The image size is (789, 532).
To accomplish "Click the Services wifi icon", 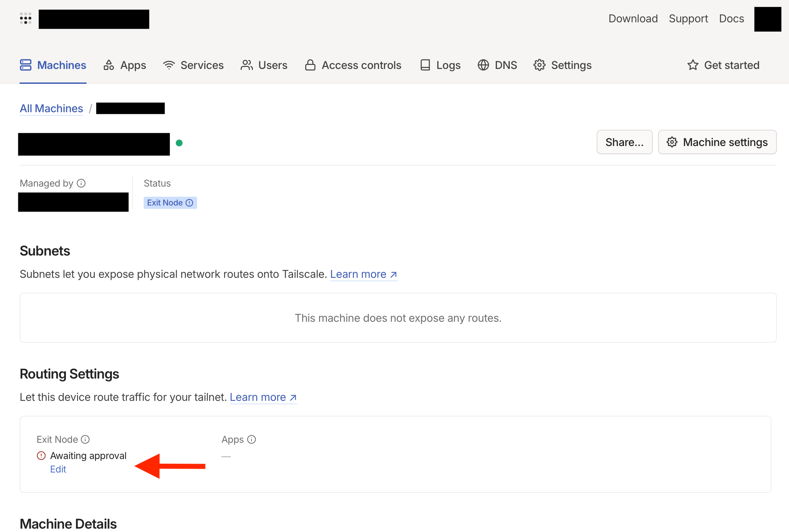I will tap(169, 65).
